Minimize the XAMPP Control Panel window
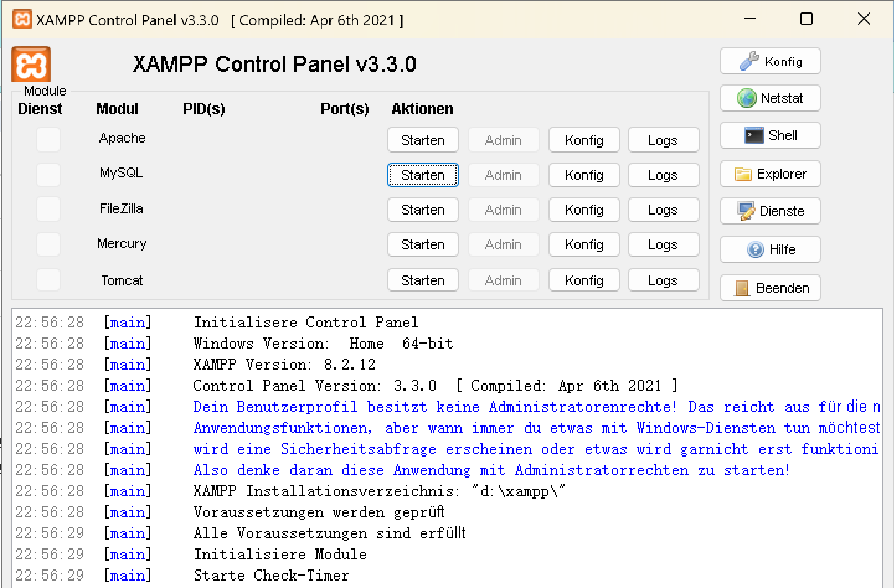This screenshot has height=588, width=894. pyautogui.click(x=750, y=19)
